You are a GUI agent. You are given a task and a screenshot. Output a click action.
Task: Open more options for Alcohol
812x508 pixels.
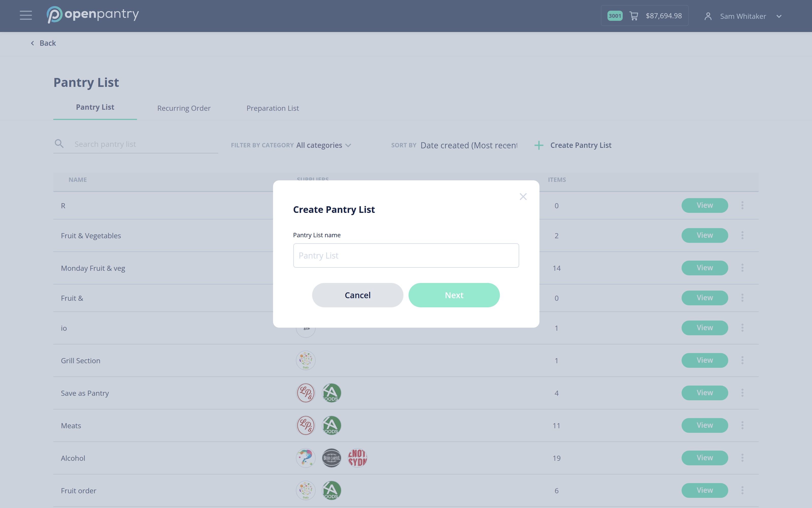pyautogui.click(x=742, y=458)
